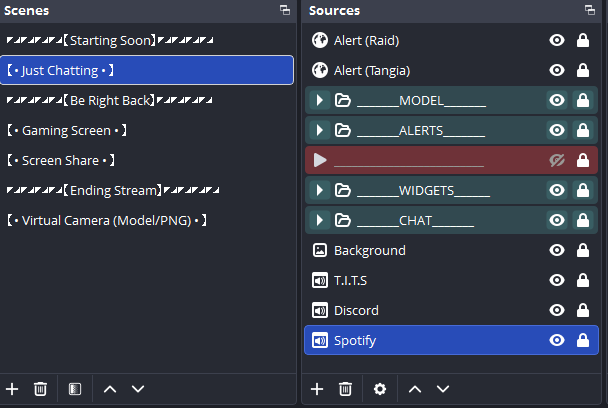Select the Ending Stream scene
608x408 pixels.
coord(147,190)
